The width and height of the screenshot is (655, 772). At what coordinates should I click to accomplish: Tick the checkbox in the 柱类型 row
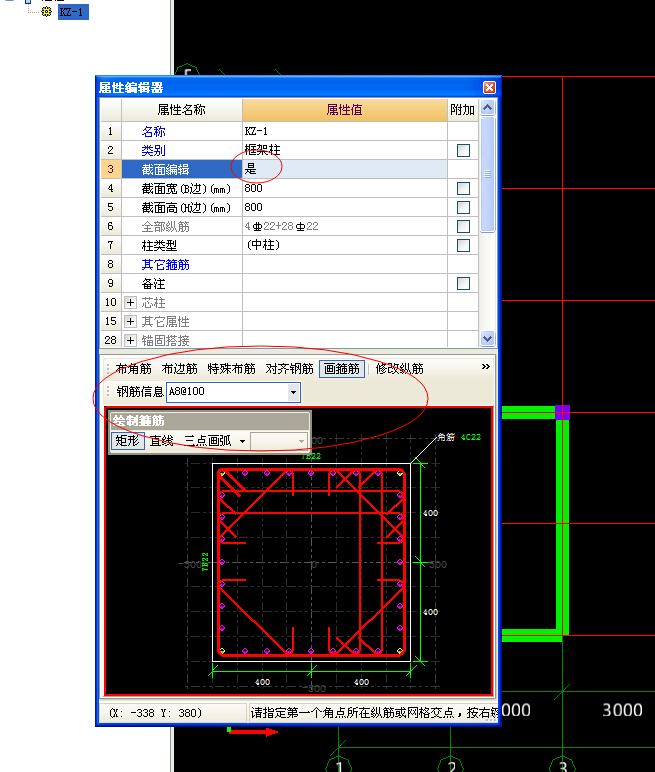463,245
